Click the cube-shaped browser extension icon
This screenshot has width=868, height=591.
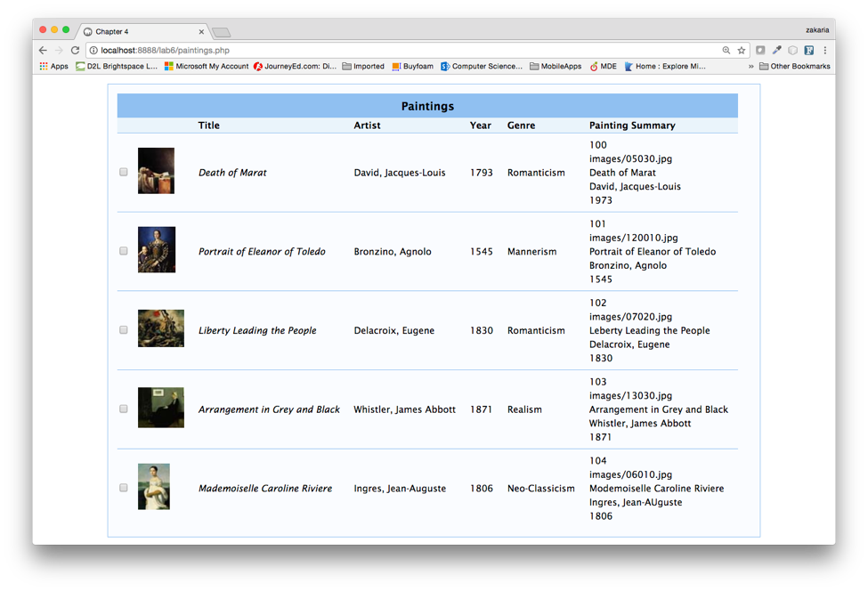pos(791,51)
